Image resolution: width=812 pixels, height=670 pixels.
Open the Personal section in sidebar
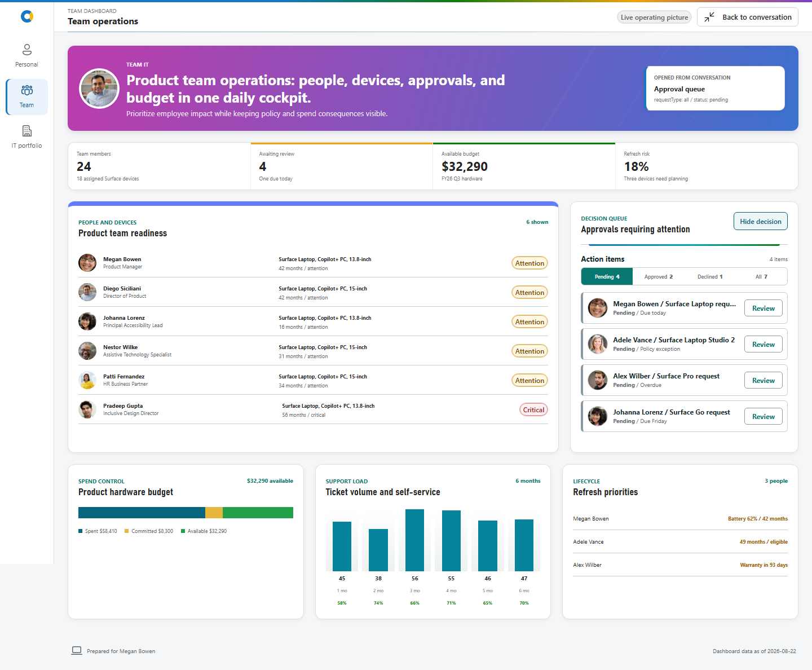(x=27, y=55)
